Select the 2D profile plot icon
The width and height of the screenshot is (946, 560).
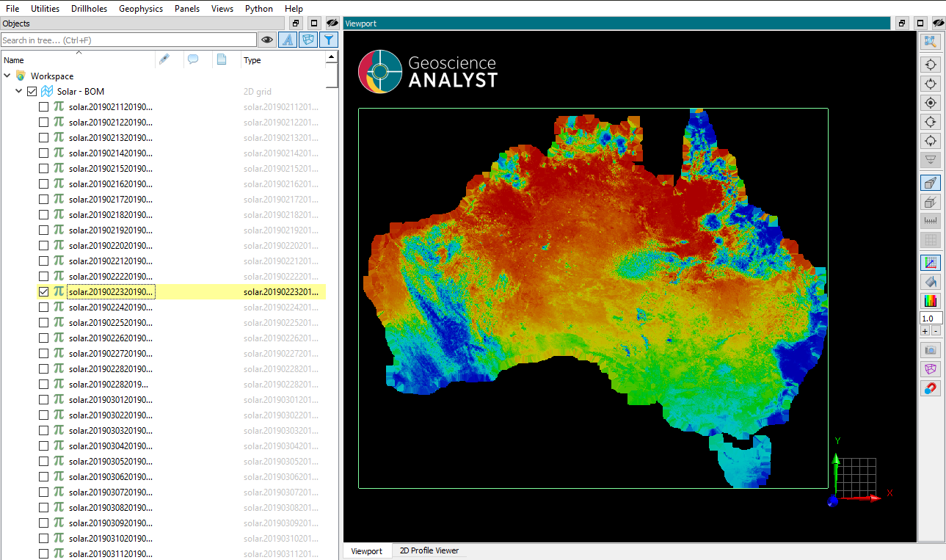[x=931, y=262]
